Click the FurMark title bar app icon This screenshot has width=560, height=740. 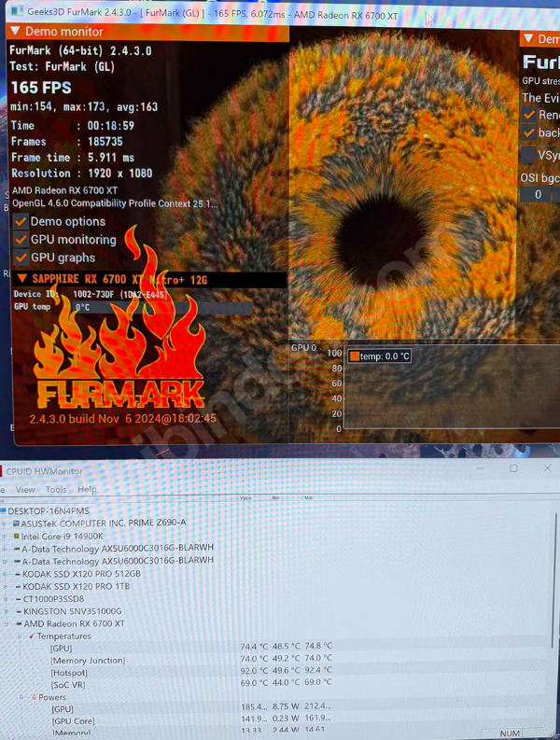pos(17,10)
